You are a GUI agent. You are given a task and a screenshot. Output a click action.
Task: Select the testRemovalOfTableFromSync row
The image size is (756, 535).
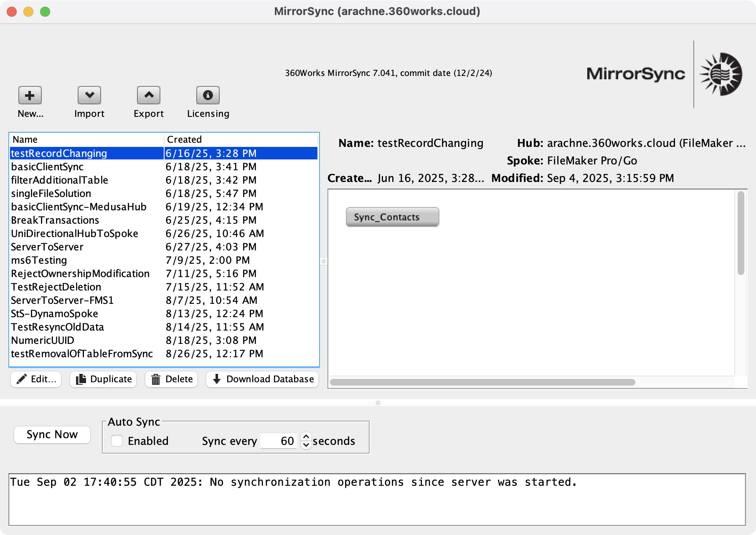[164, 353]
